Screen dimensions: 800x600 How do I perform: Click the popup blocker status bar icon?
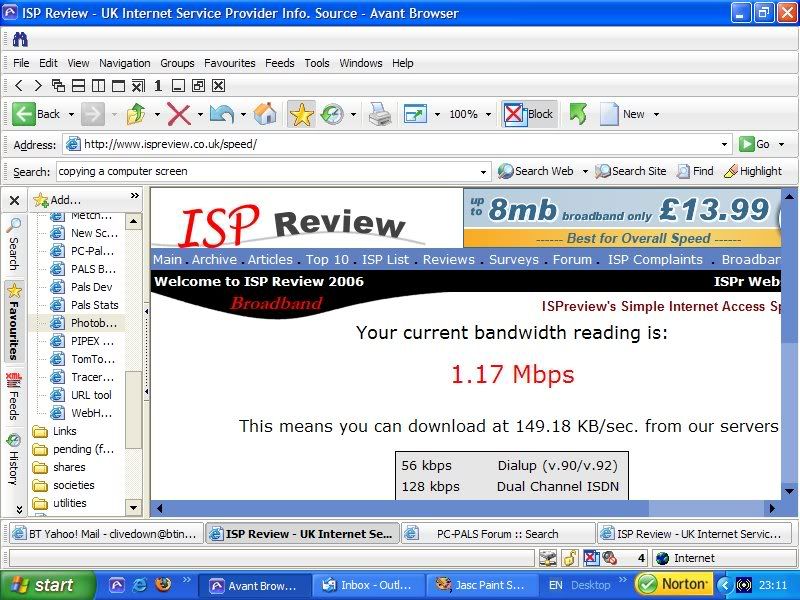591,558
